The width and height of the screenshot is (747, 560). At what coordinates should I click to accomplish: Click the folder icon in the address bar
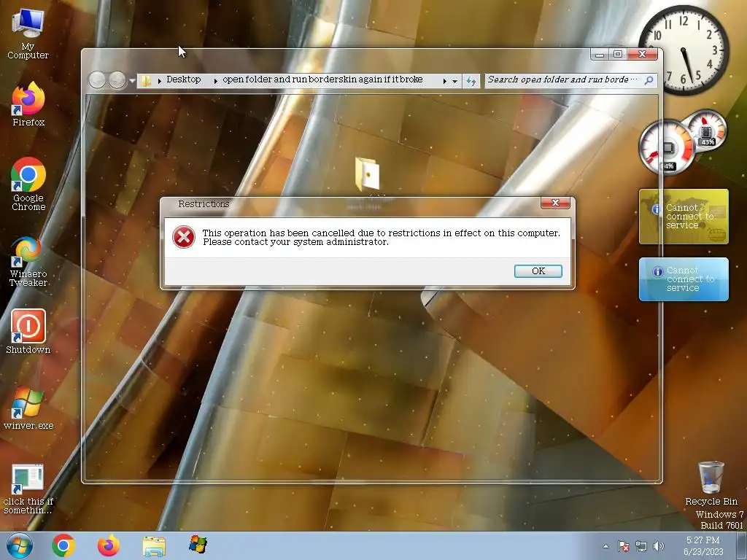click(146, 80)
